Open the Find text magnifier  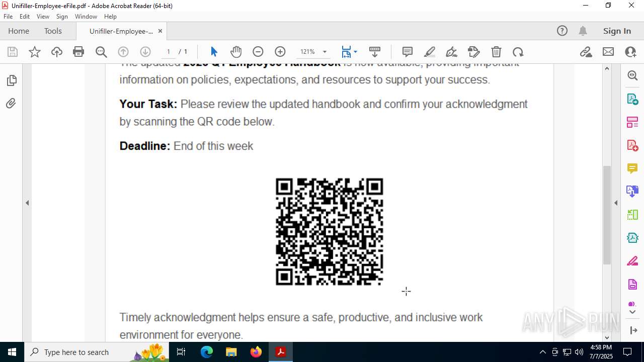(101, 52)
